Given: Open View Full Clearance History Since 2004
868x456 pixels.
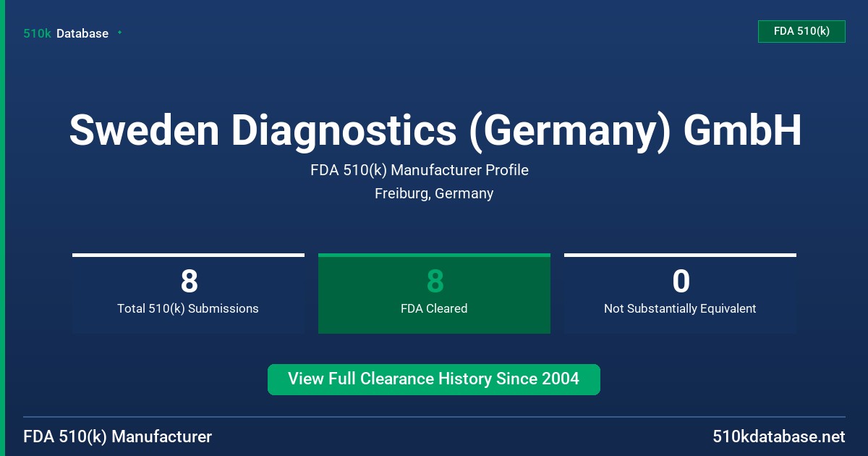Looking at the screenshot, I should point(434,379).
